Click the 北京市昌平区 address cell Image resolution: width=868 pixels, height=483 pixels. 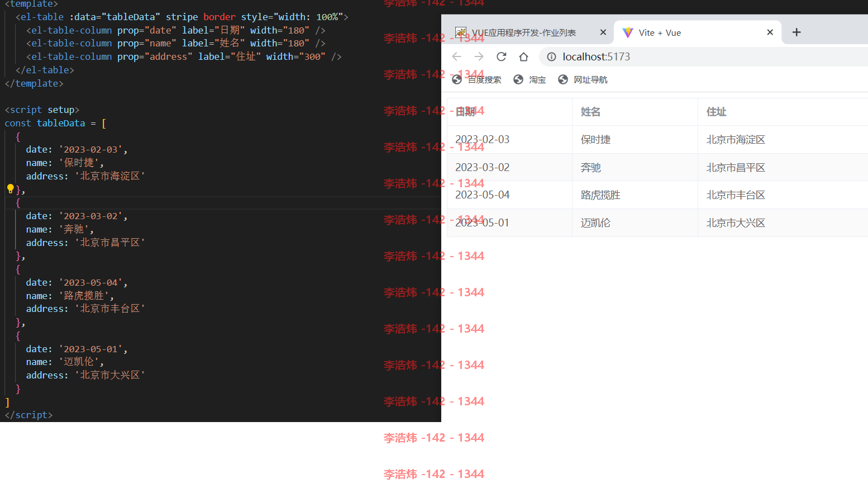tap(783, 167)
